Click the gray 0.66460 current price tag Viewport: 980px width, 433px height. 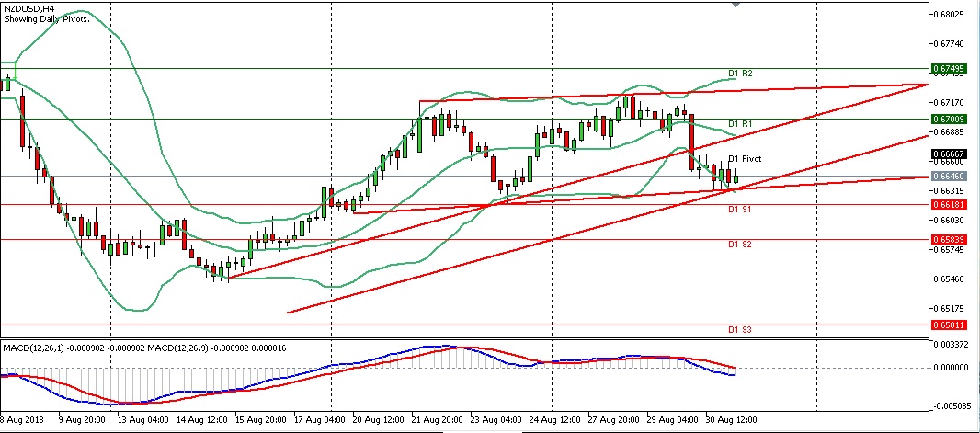tap(948, 176)
